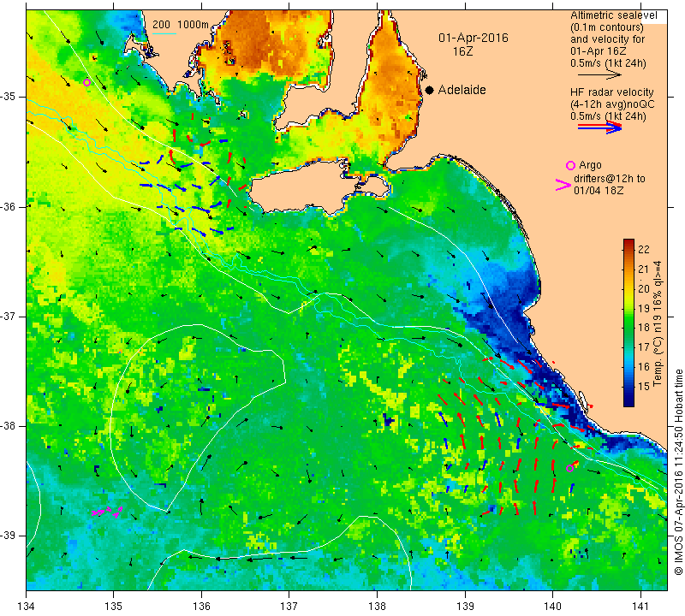Click the cyan 200m contour legend line

(x=164, y=33)
